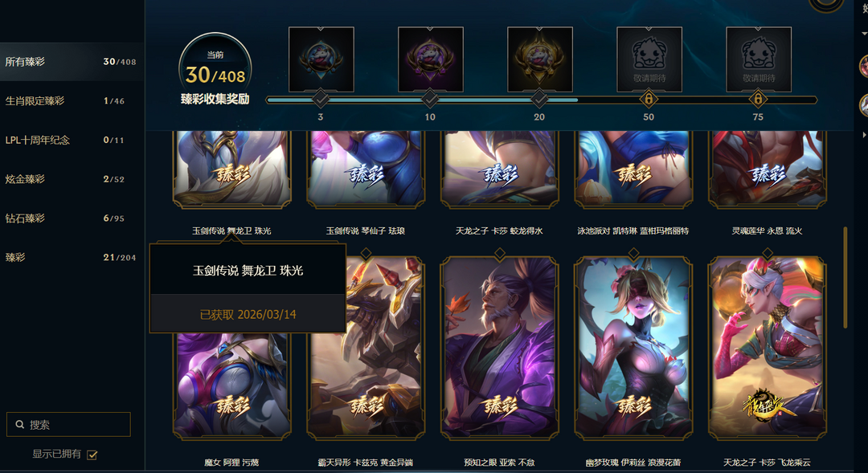Viewport: 868px width, 473px height.
Task: Click the 20-chroma gold reward emote icon
Action: point(540,59)
